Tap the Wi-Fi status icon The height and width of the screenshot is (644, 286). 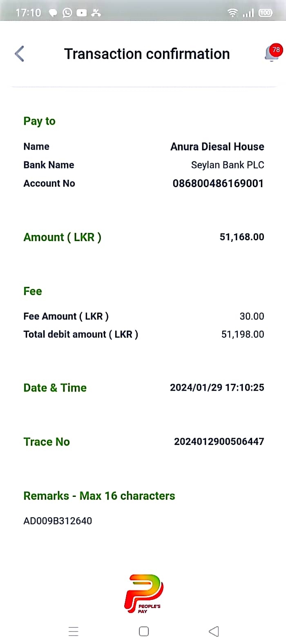[232, 13]
